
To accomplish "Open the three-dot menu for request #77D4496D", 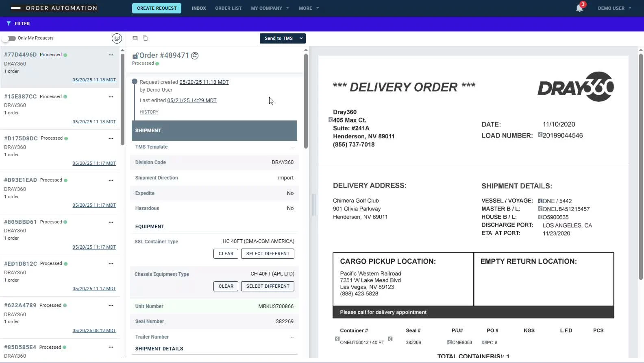I will [x=111, y=55].
